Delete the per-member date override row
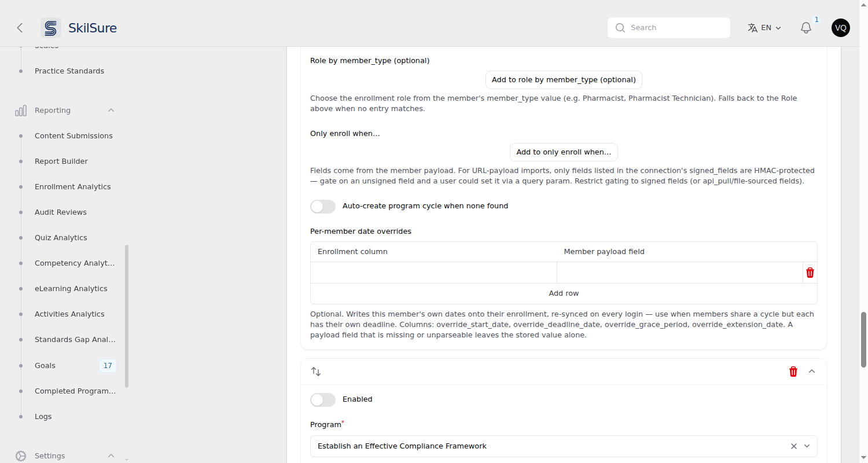 (x=810, y=273)
